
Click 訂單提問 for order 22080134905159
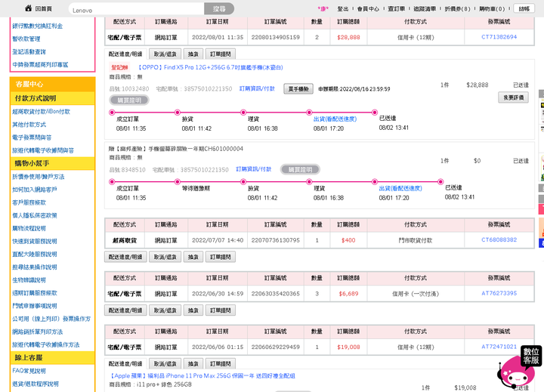tap(221, 54)
